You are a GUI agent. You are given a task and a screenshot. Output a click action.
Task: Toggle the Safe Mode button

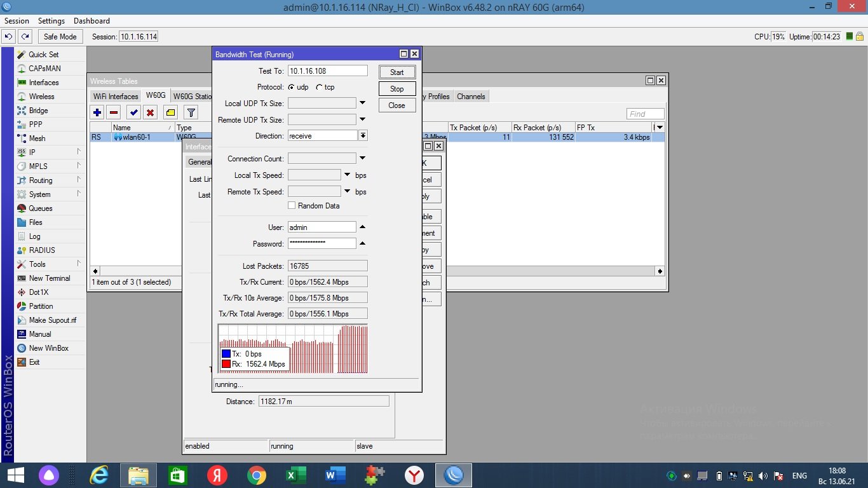[x=60, y=37]
